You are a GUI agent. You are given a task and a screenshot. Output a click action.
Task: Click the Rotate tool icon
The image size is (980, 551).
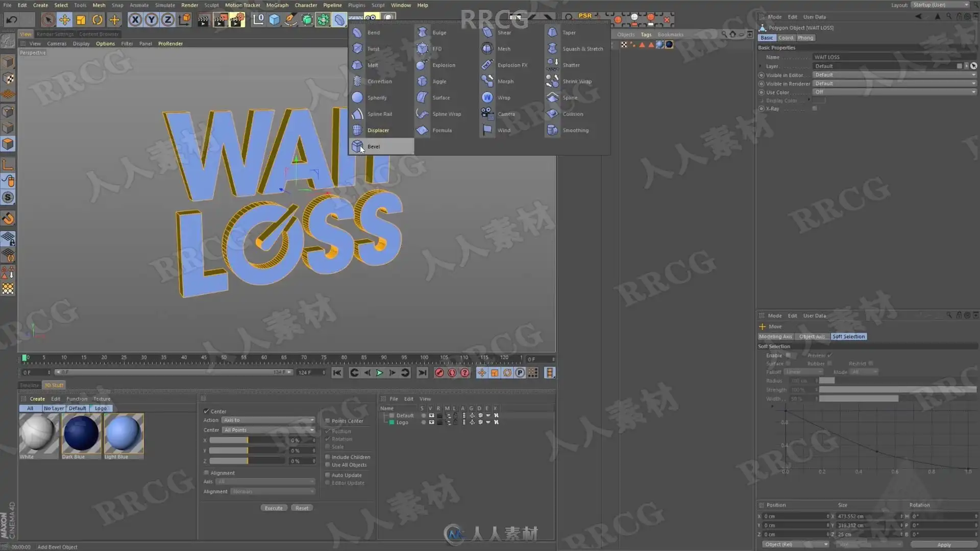[97, 20]
